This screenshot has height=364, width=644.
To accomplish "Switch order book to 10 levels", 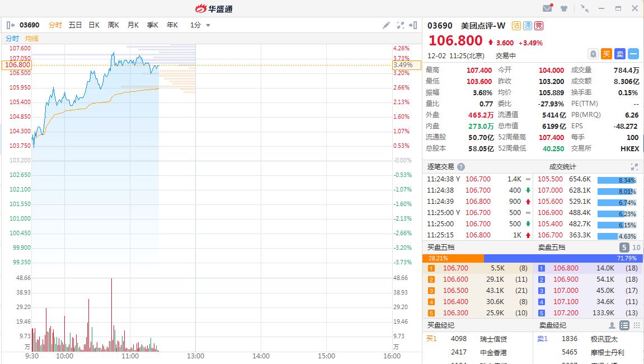I will 636,248.
